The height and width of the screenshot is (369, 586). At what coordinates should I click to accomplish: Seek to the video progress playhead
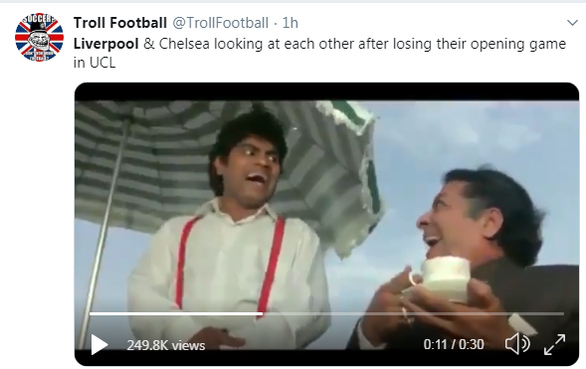click(x=260, y=314)
